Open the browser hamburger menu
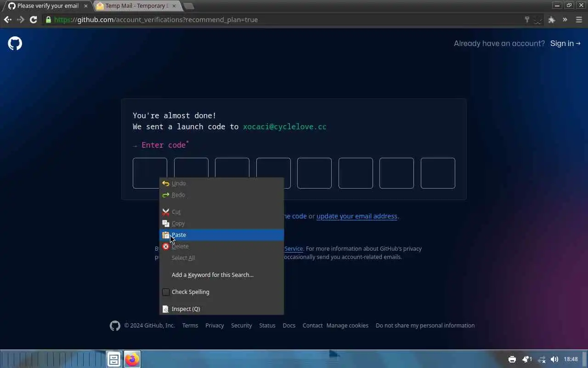 pos(579,20)
